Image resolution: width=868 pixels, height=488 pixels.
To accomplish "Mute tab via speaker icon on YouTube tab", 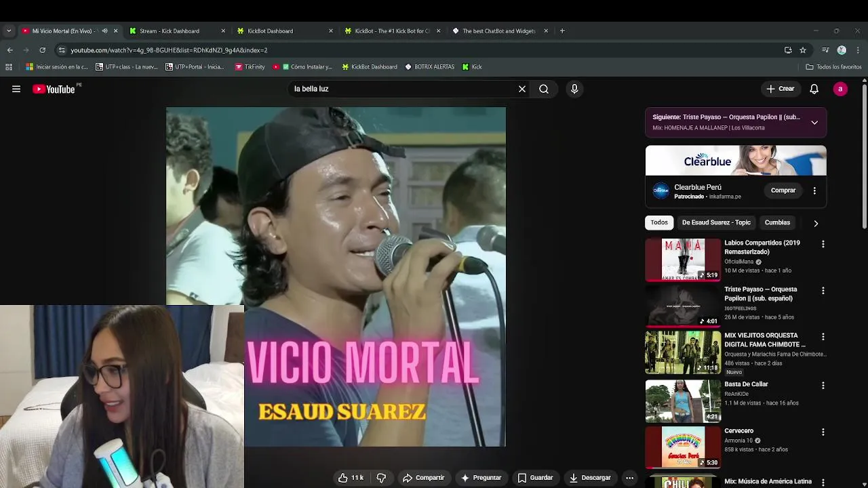I will [x=104, y=31].
